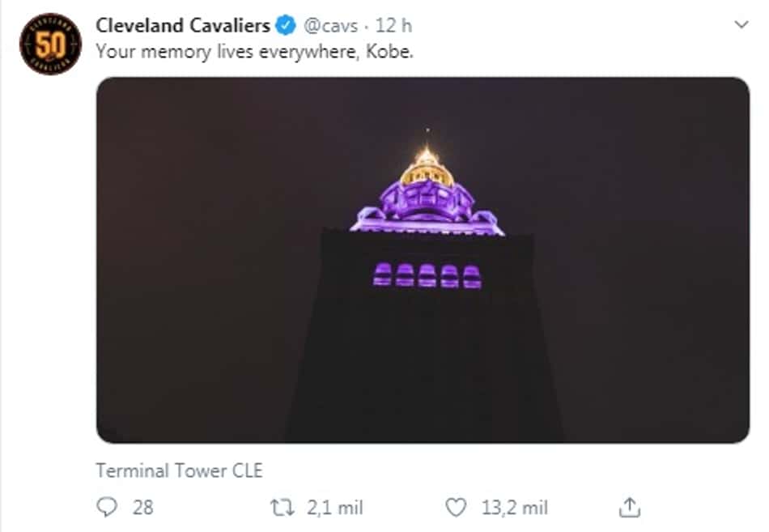The width and height of the screenshot is (769, 532).
Task: Expand the tweet options chevron
Action: [741, 24]
